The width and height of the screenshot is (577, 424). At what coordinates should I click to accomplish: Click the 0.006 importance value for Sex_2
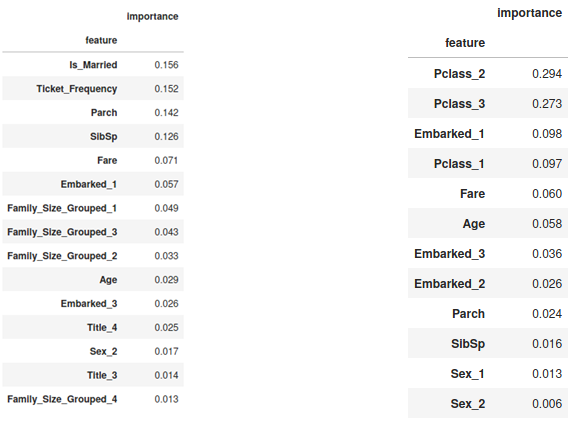(547, 404)
